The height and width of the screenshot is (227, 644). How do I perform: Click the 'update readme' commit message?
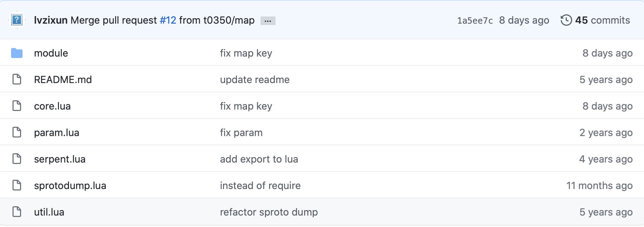[x=254, y=79]
